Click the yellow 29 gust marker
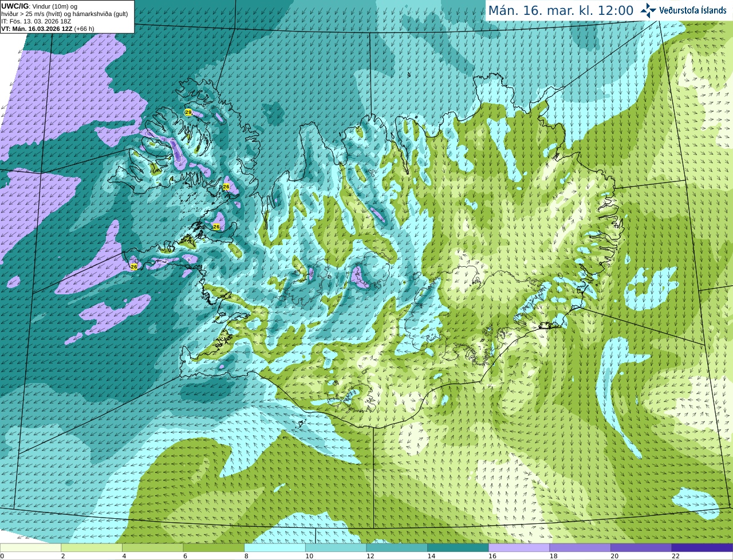Screen dimensions: 733x560 [188, 112]
